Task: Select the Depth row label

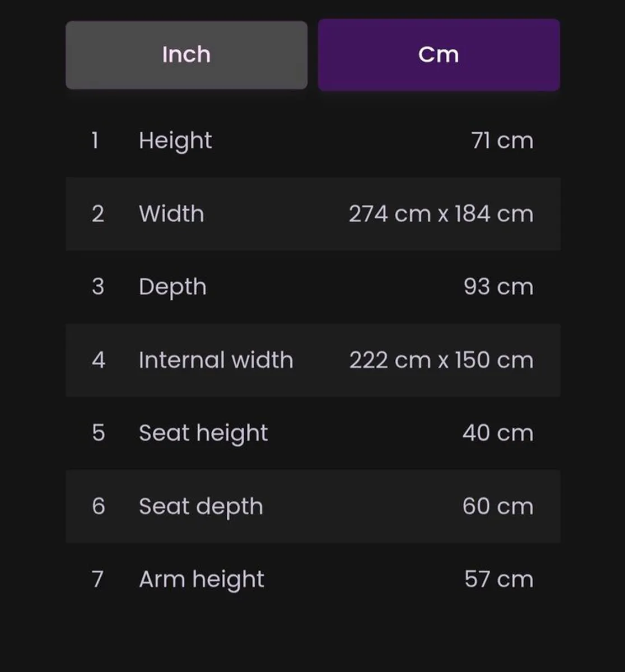Action: click(x=172, y=287)
